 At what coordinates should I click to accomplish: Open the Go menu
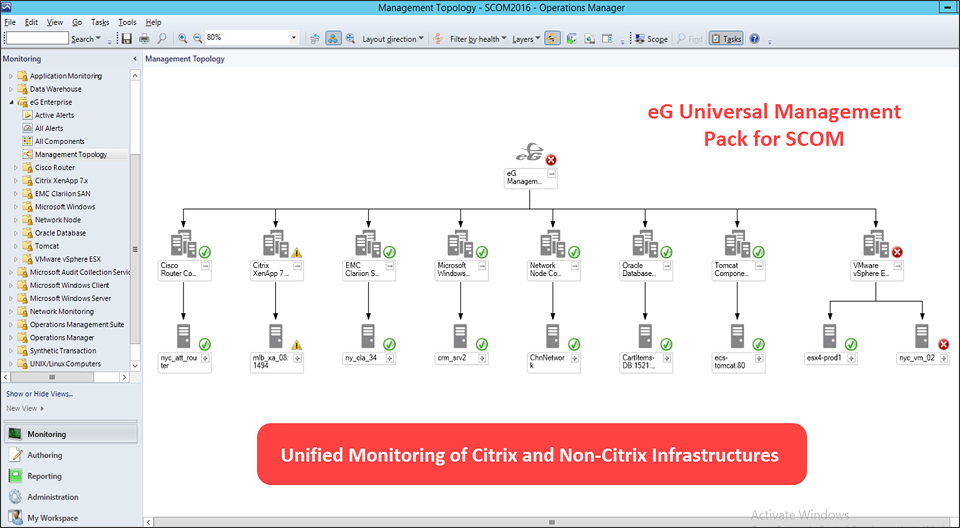tap(77, 22)
